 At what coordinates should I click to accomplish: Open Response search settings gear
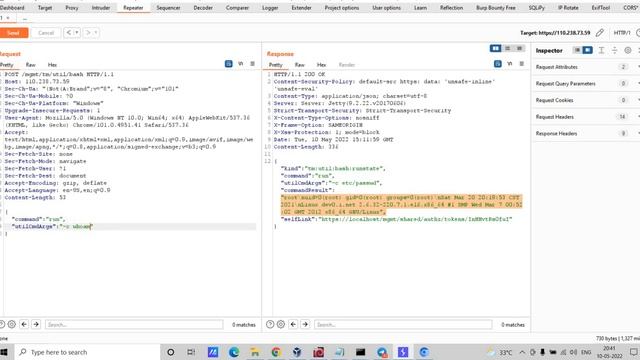281,324
